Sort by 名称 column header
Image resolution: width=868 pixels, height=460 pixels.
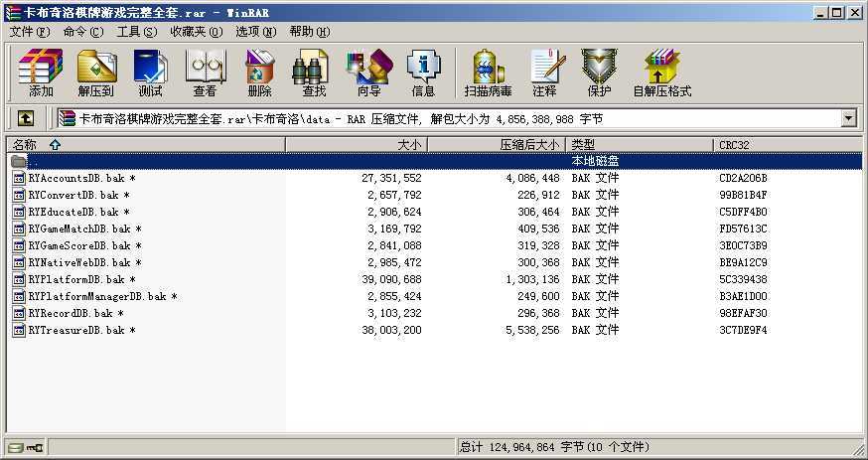[146, 145]
